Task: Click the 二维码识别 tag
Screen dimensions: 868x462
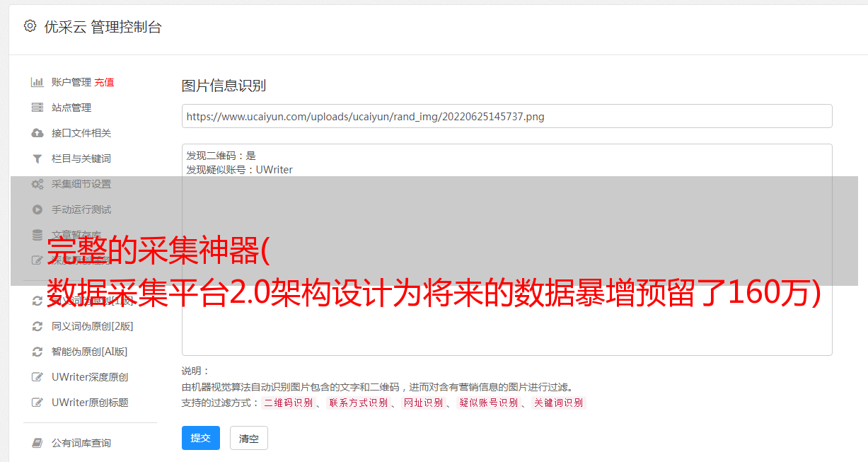Action: point(289,403)
